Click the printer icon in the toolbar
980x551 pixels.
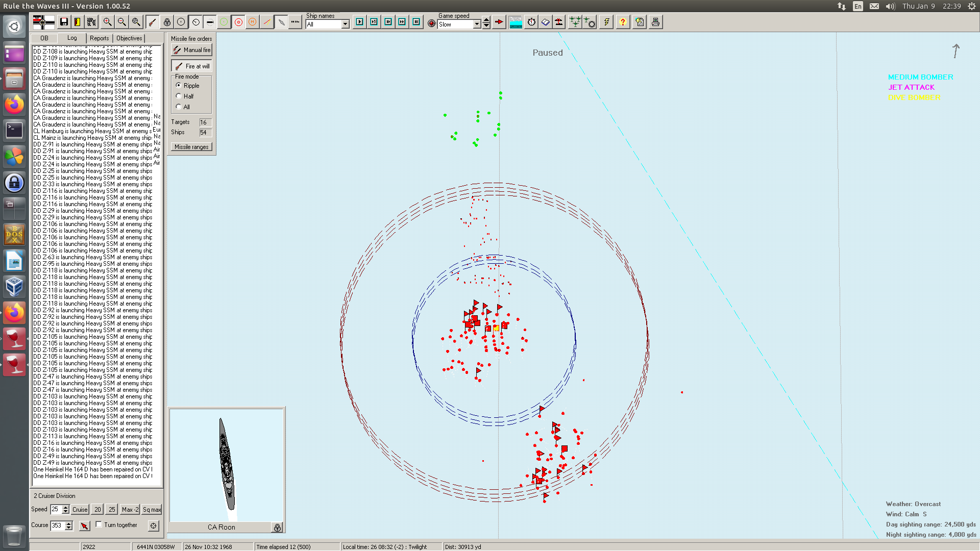(x=655, y=22)
